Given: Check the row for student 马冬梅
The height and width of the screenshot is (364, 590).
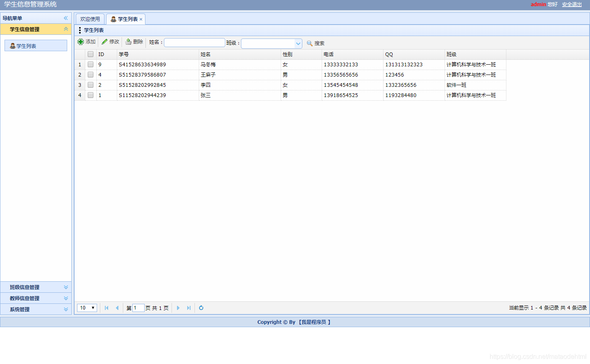Looking at the screenshot, I should (91, 64).
